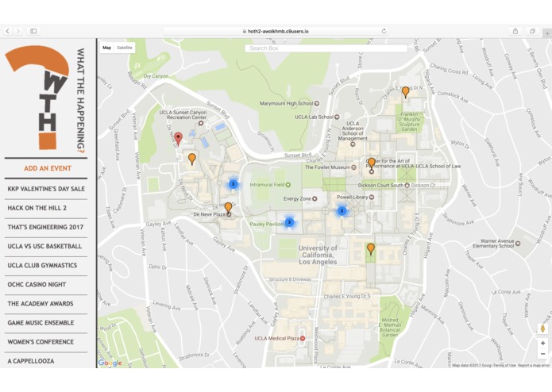Image resolution: width=552 pixels, height=392 pixels.
Task: Click Report a map error link
Action: [x=534, y=365]
